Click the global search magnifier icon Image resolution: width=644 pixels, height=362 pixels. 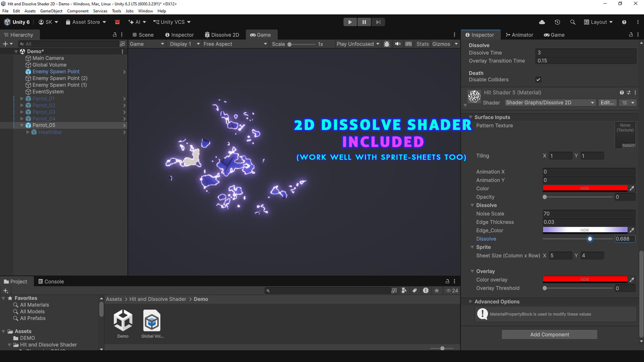coord(573,22)
